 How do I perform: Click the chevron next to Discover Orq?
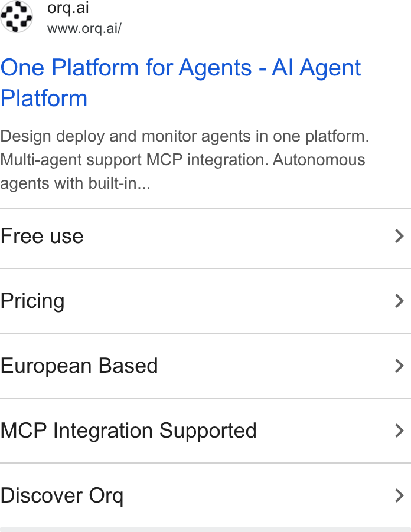pos(399,495)
